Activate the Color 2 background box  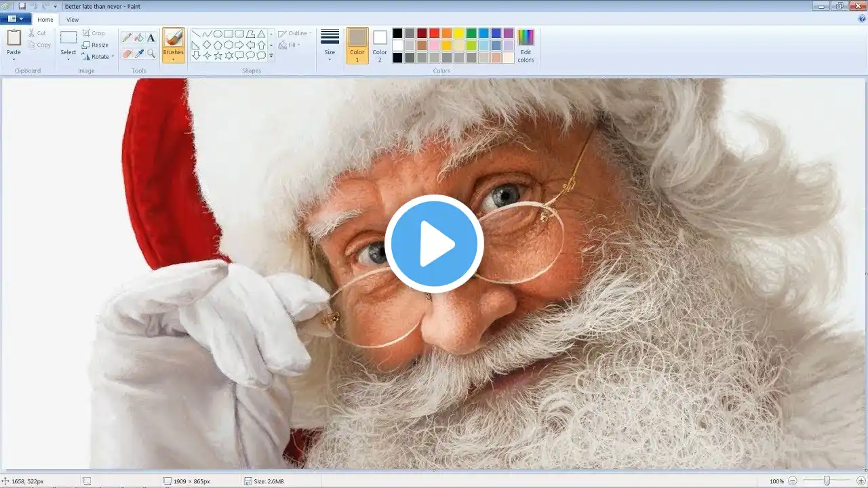pyautogui.click(x=380, y=45)
